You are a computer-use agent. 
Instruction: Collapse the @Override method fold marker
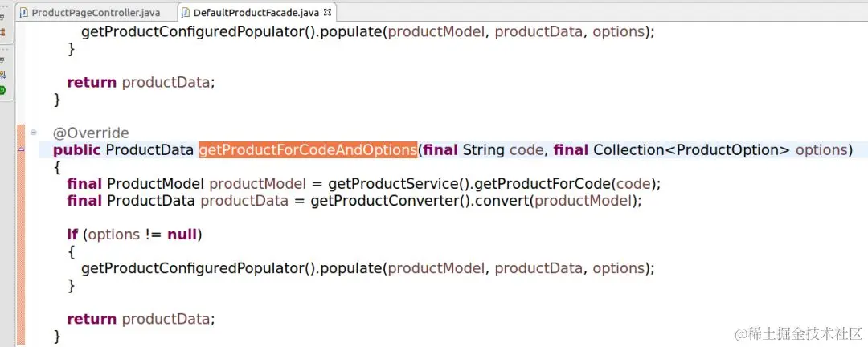34,133
